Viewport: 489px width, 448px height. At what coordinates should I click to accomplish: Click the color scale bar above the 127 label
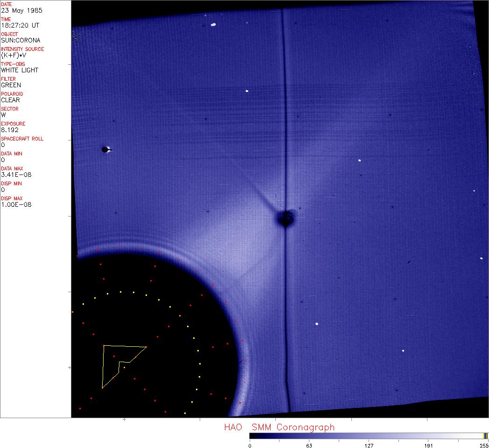(x=369, y=436)
